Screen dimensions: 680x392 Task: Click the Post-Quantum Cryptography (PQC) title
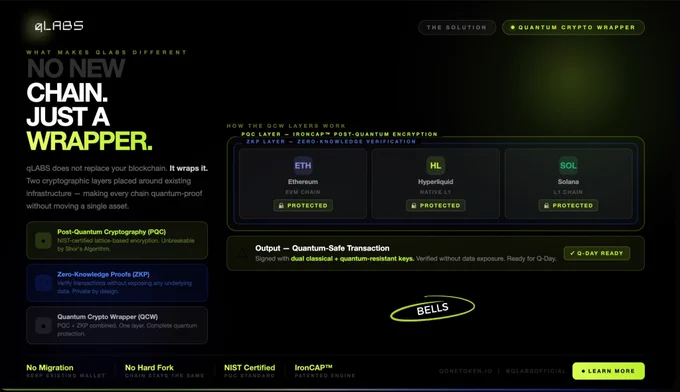pyautogui.click(x=111, y=232)
